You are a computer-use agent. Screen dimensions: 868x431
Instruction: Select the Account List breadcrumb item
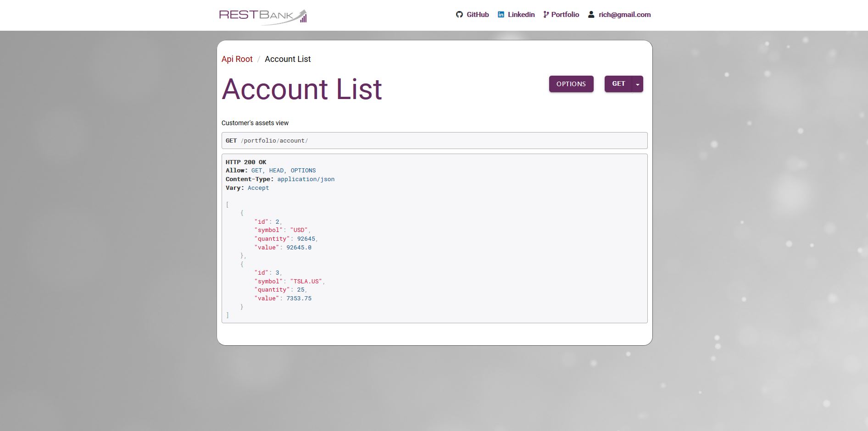(x=288, y=59)
